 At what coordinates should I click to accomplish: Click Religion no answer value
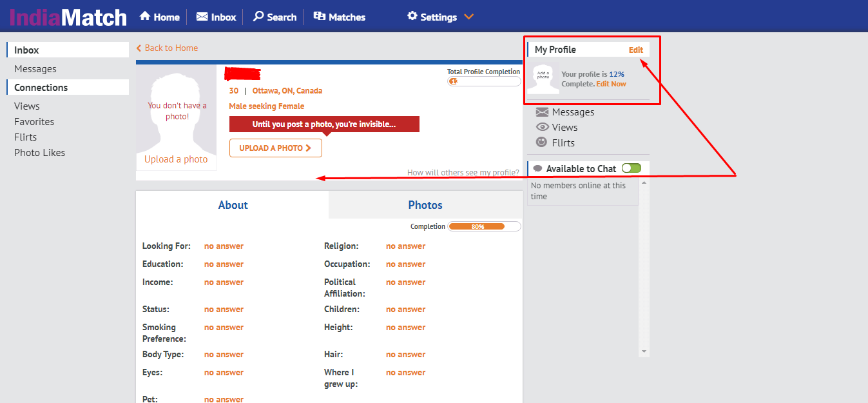coord(405,246)
